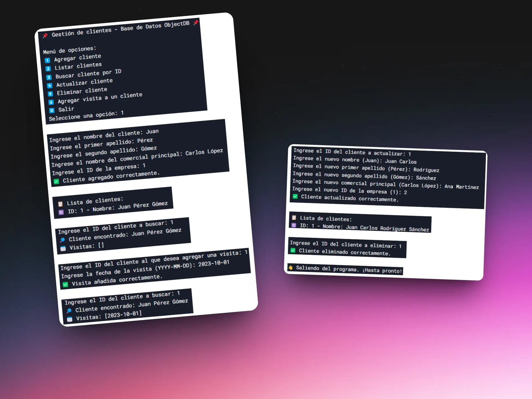
Task: Click the green check beside 'Cliente eliminado correctamente.'
Action: 293,250
